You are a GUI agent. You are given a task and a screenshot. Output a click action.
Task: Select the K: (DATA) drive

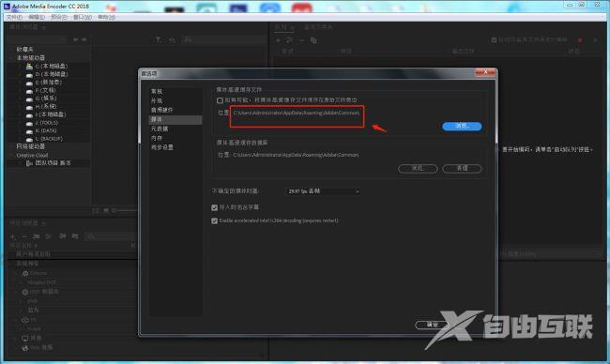click(46, 130)
